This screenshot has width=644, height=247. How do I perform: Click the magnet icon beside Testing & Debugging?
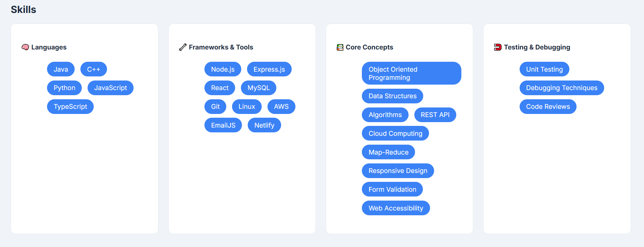[x=497, y=47]
